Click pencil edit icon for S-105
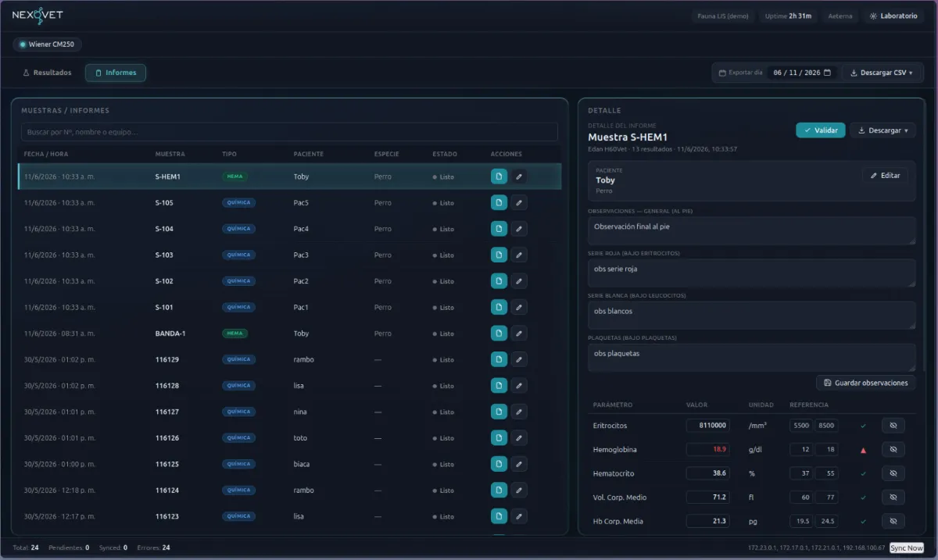The height and width of the screenshot is (560, 938). coord(518,203)
